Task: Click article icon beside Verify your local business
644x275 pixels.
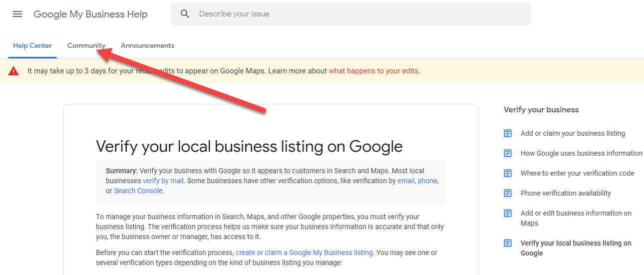Action: [508, 243]
